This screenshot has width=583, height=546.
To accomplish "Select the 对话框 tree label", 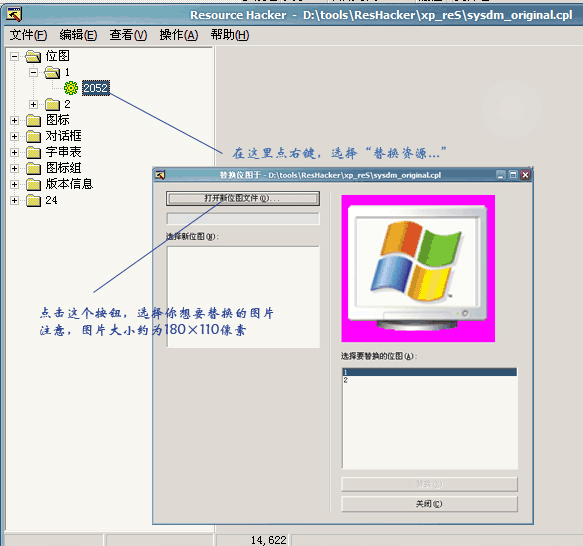I will point(64,136).
